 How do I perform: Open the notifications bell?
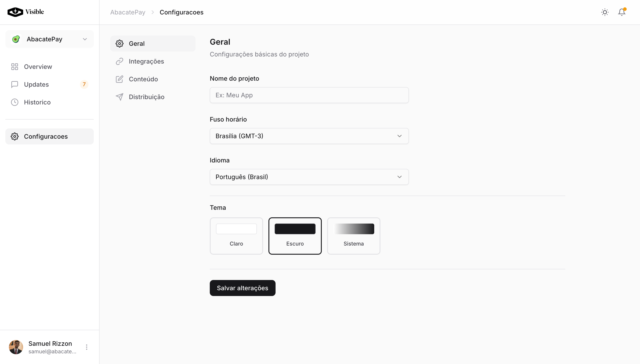tap(622, 12)
